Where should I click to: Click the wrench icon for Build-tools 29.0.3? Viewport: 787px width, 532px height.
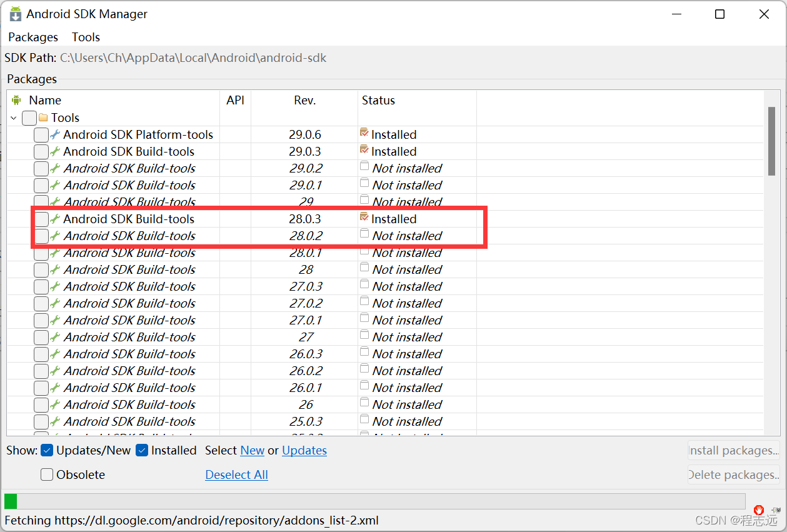55,151
